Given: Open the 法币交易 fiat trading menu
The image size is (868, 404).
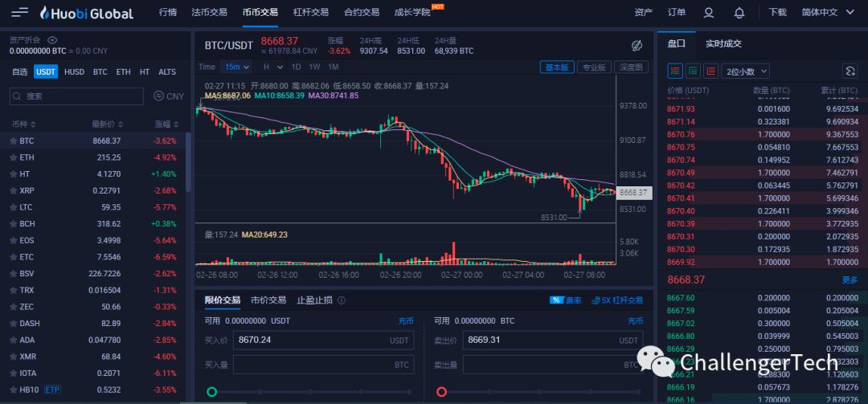Looking at the screenshot, I should click(x=209, y=13).
